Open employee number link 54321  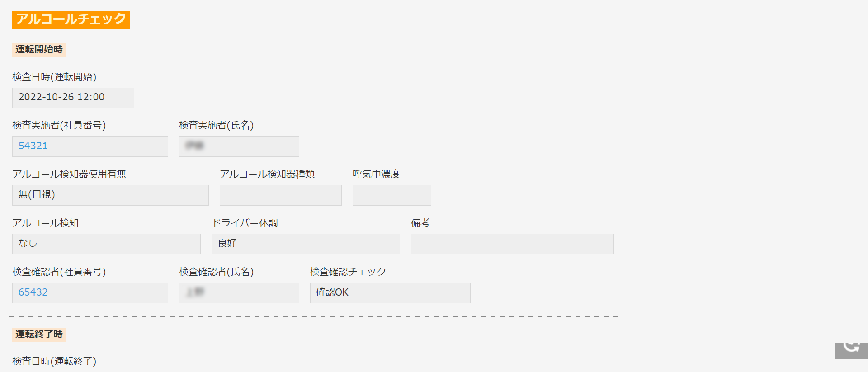click(x=33, y=146)
